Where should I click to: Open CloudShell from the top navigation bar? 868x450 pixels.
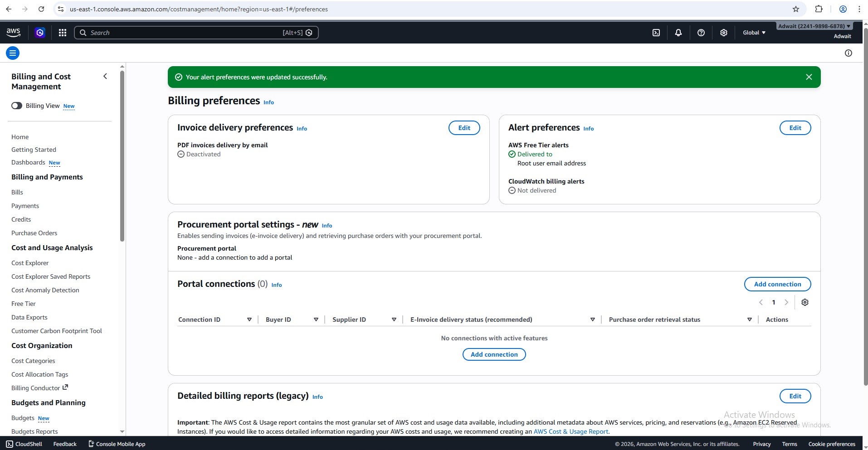pos(656,33)
